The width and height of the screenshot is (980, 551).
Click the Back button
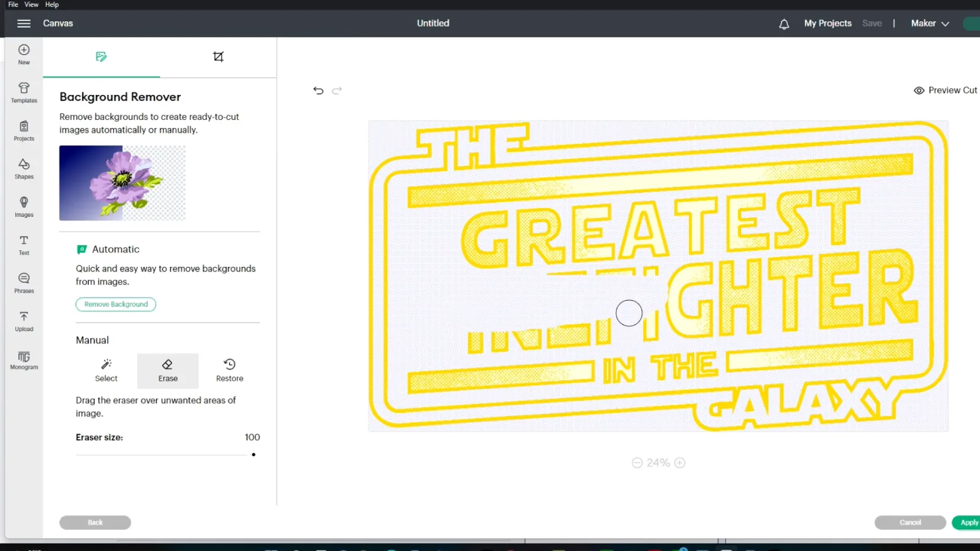point(95,522)
